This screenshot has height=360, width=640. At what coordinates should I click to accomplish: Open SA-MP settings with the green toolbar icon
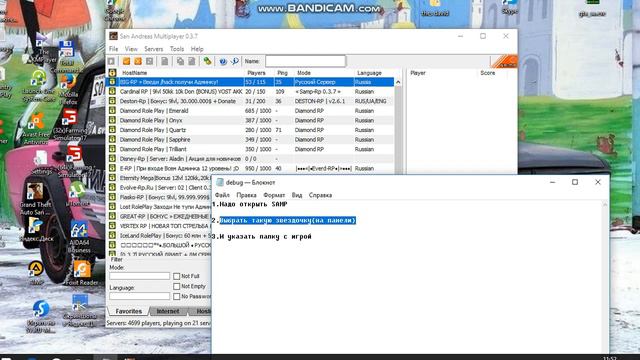207,61
